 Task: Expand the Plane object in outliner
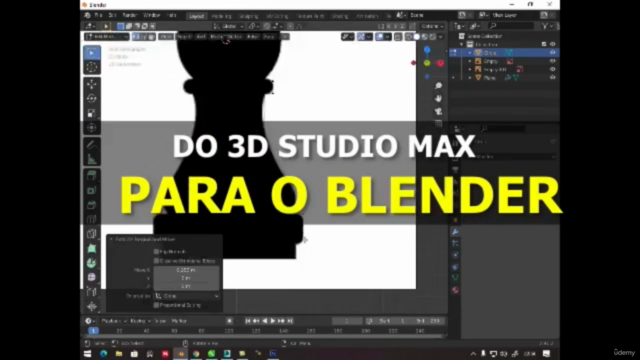470,78
